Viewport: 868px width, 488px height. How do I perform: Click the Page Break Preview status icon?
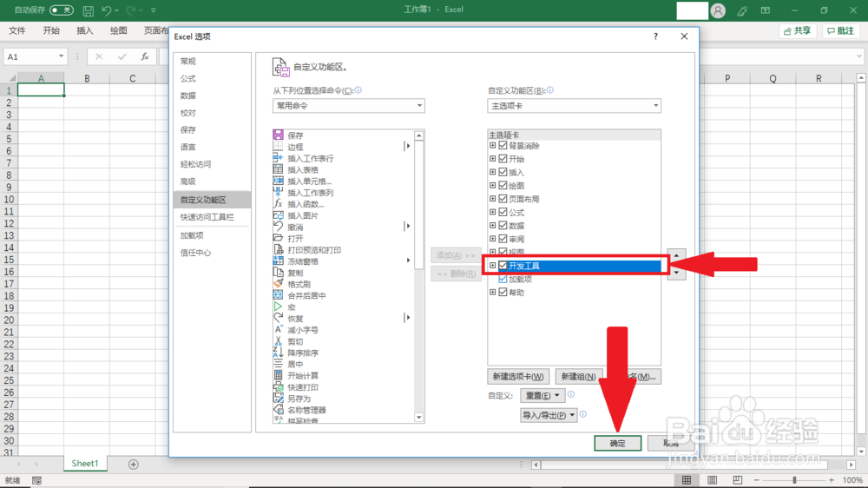pyautogui.click(x=737, y=480)
